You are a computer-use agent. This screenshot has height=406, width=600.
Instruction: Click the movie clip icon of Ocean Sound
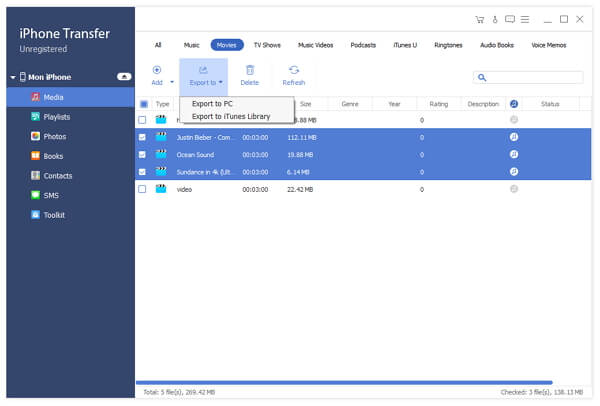[x=161, y=154]
